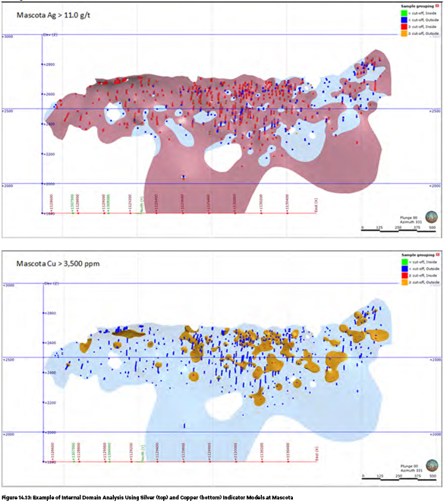This screenshot has width=444, height=504.
Task: Click the scale bar in the silver view
Action: coord(398,229)
